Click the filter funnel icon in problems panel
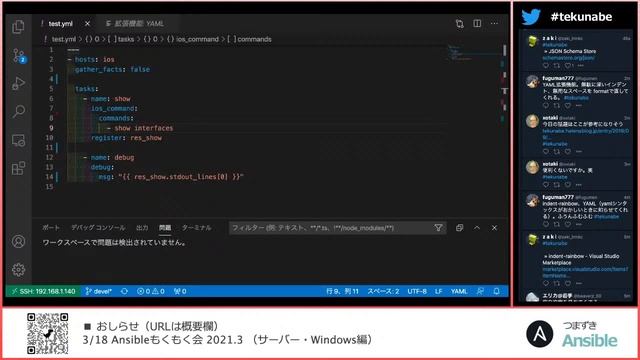The image size is (640, 360). coord(438,228)
